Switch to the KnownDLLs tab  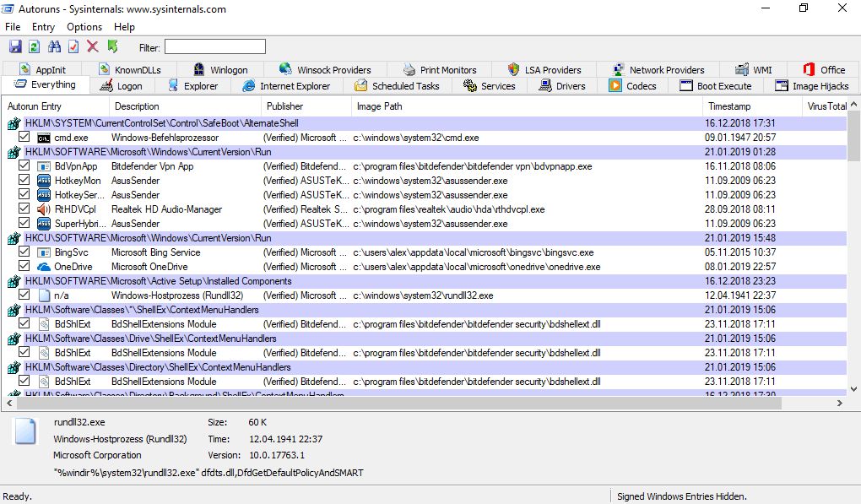point(130,70)
